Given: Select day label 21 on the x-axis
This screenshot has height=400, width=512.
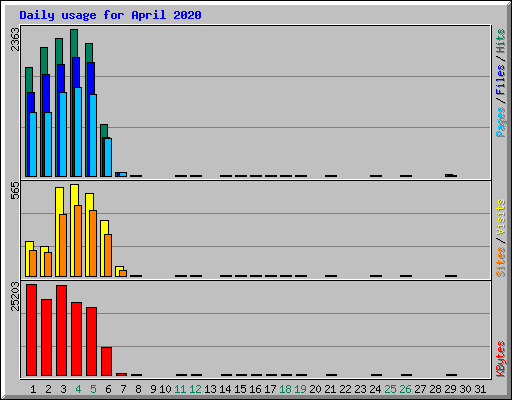Looking at the screenshot, I should coord(330,389).
